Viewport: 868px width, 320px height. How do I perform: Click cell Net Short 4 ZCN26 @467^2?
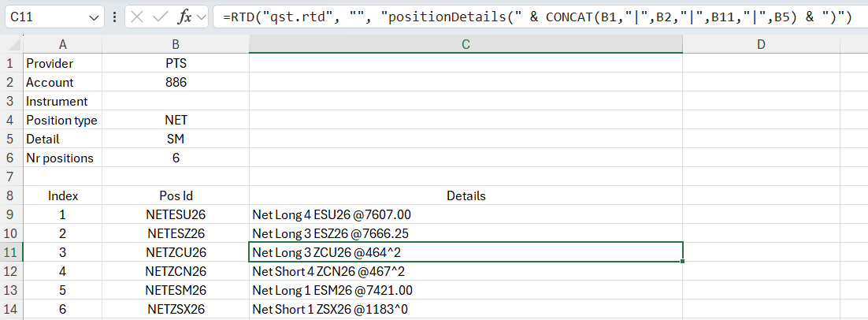pyautogui.click(x=466, y=271)
